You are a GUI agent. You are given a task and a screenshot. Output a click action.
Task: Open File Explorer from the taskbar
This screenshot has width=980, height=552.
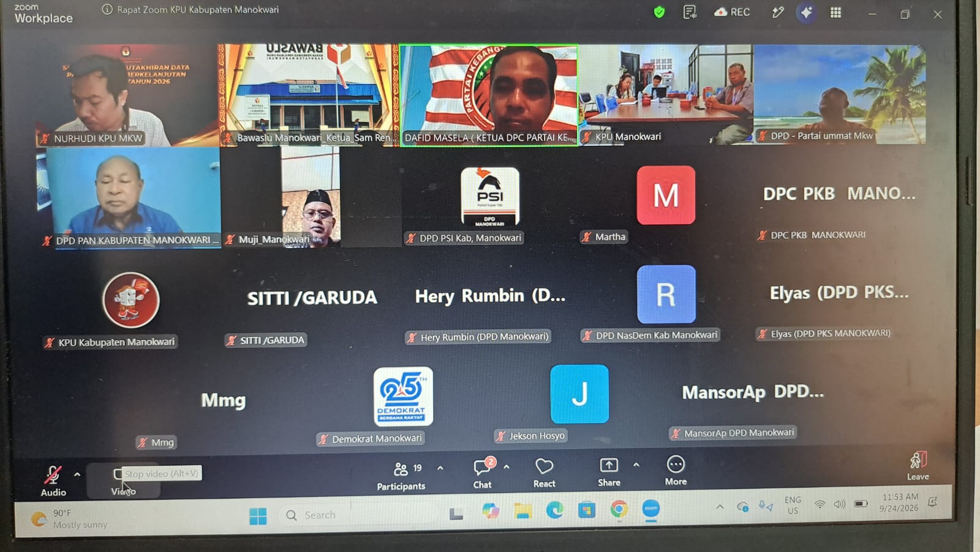click(522, 510)
